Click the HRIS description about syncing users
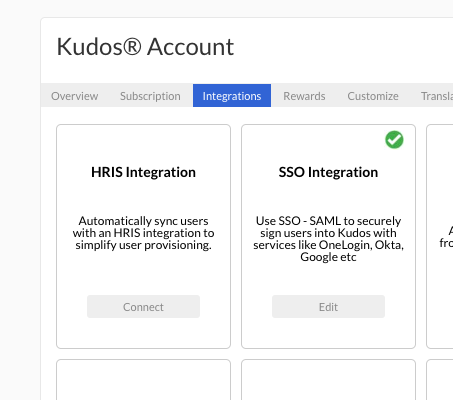 tap(143, 233)
